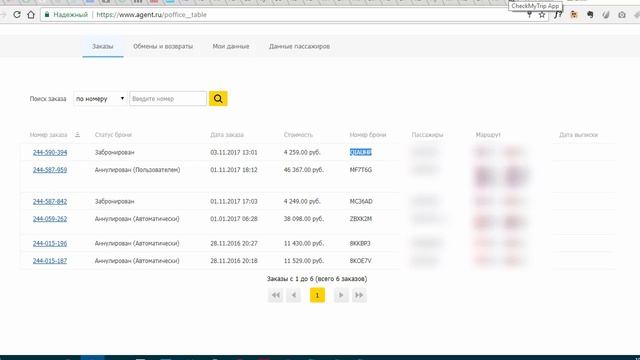
Task: Click the Статус брони column header
Action: (113, 135)
